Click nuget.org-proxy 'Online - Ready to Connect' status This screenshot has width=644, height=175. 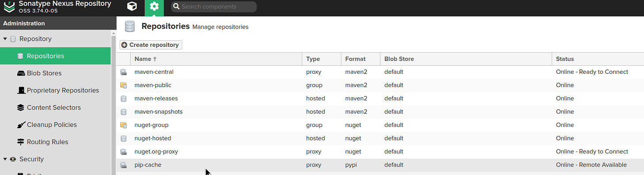point(592,151)
